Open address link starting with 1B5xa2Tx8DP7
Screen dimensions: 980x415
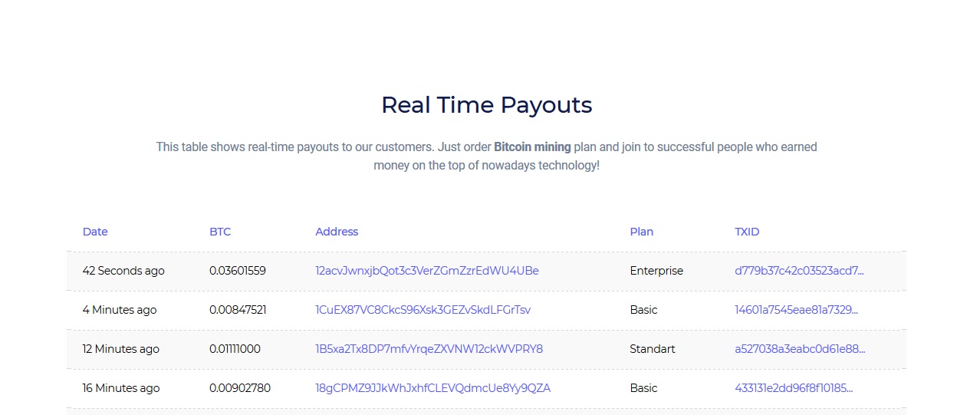(429, 349)
